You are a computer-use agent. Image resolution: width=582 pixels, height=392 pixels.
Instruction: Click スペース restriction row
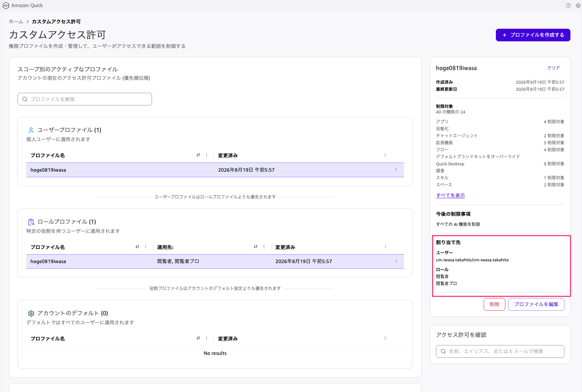(x=500, y=185)
